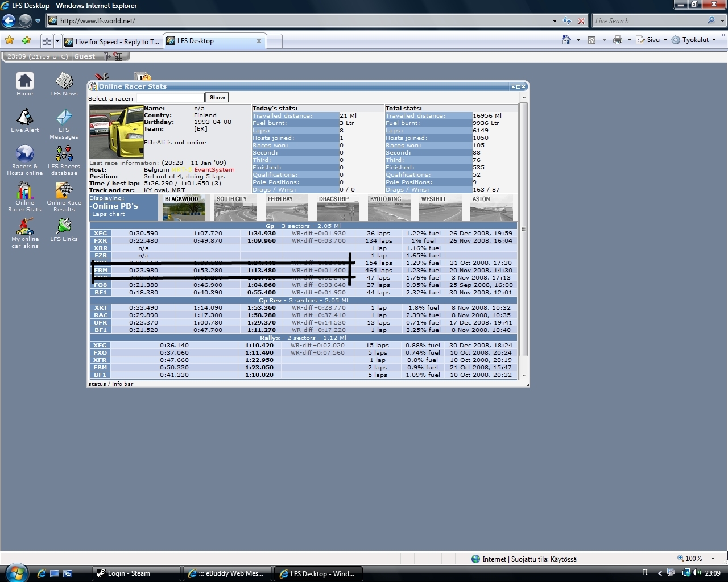This screenshot has height=582, width=728.
Task: Open the LFS Racers database icon
Action: pyautogui.click(x=64, y=154)
